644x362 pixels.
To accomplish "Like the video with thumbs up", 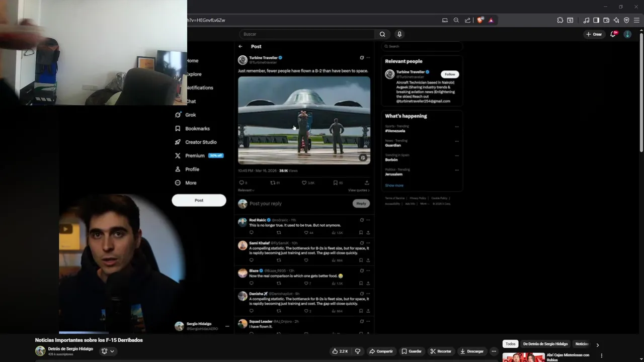I will [x=340, y=351].
